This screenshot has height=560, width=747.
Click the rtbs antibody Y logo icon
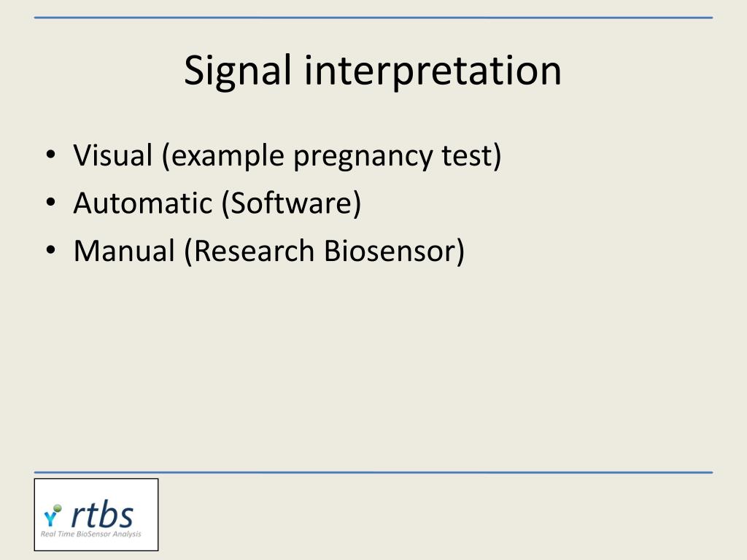(x=53, y=516)
